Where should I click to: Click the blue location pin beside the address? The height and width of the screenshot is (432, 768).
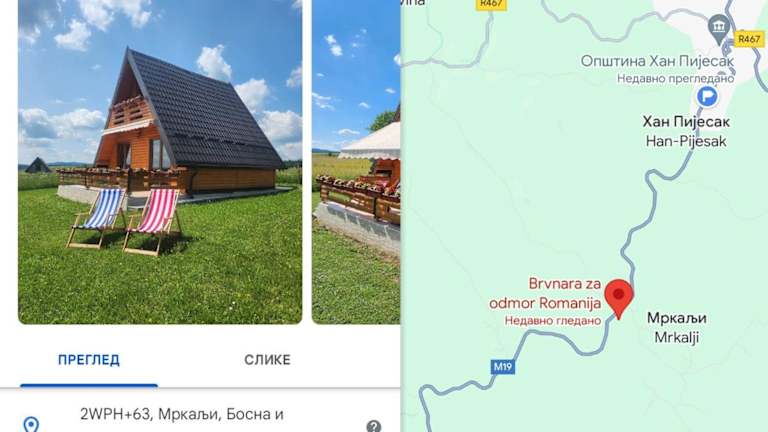31,424
